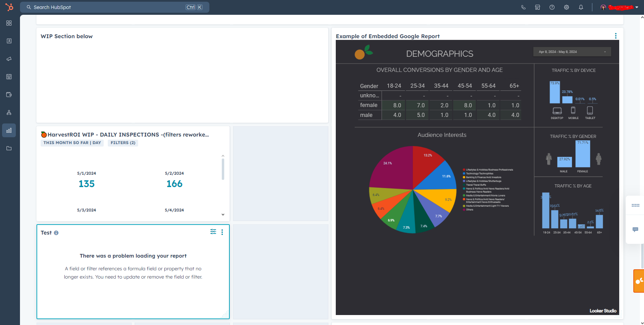The image size is (644, 325).
Task: Click the Daily Inspections report scrollbar thumb
Action: [x=223, y=169]
